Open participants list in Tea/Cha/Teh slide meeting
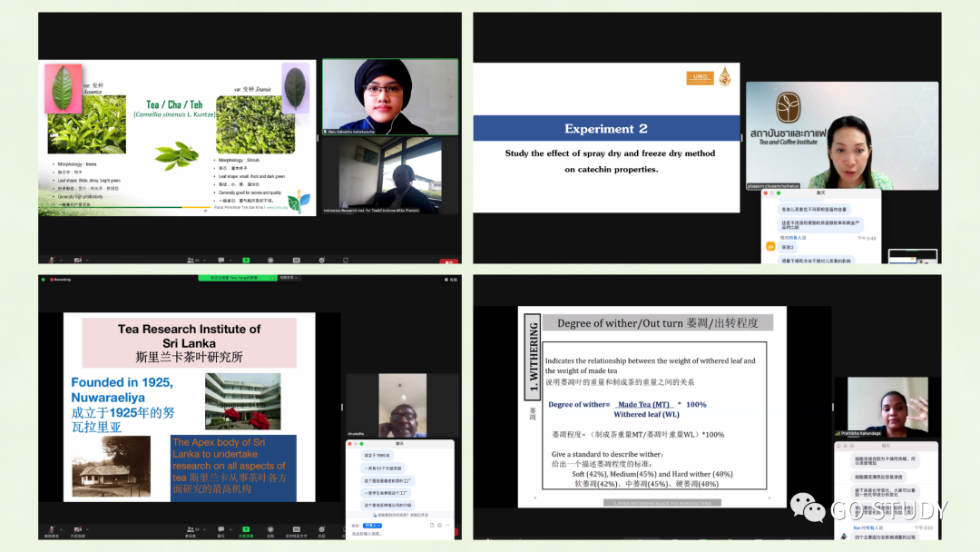 [191, 260]
